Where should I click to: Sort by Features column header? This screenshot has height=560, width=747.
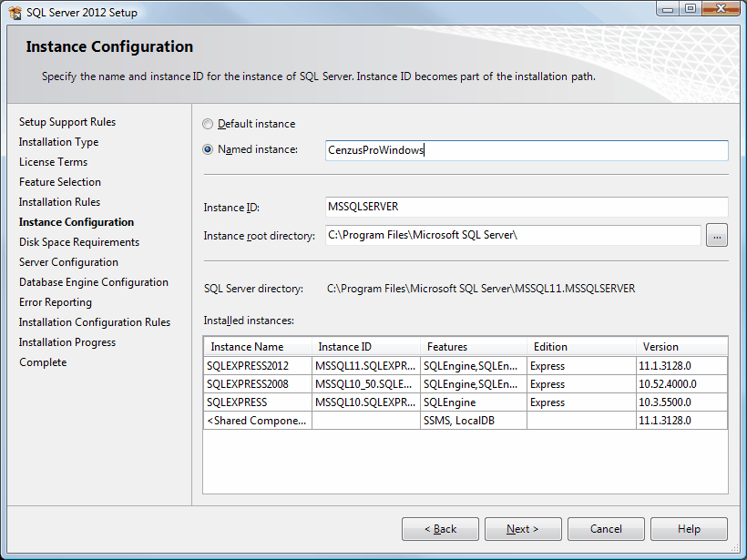[474, 347]
